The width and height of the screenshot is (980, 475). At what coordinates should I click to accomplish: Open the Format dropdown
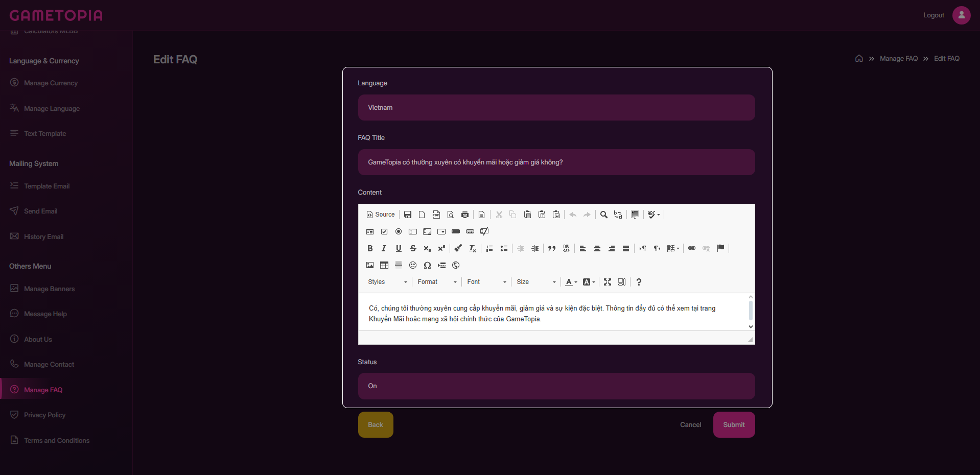(x=437, y=282)
